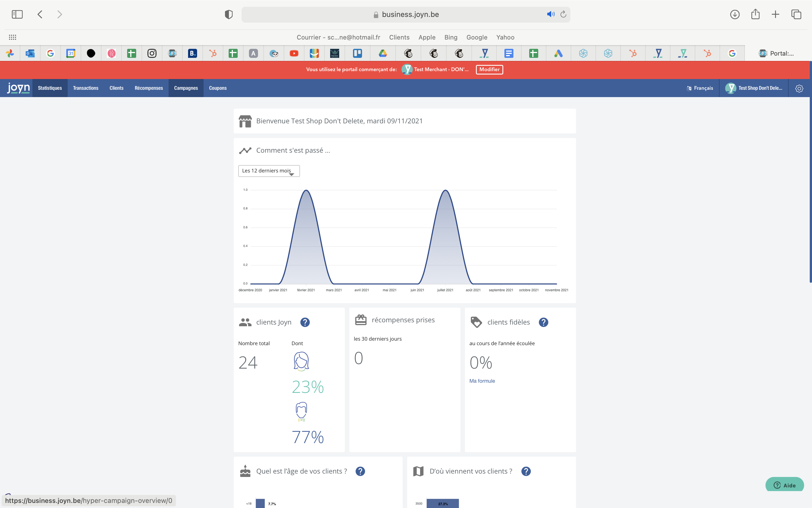Open the Test Shop Don't Dele... account menu
The height and width of the screenshot is (508, 812).
coord(754,88)
